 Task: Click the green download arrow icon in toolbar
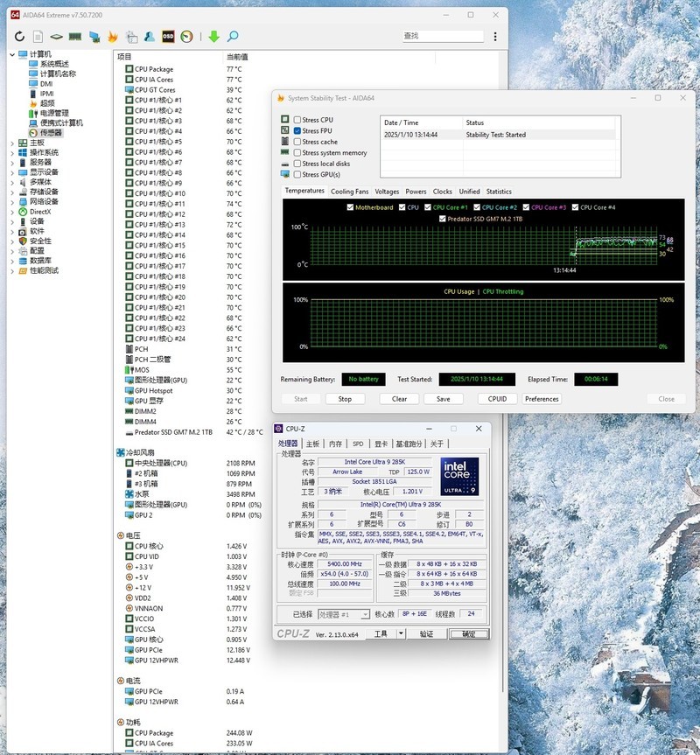(213, 37)
